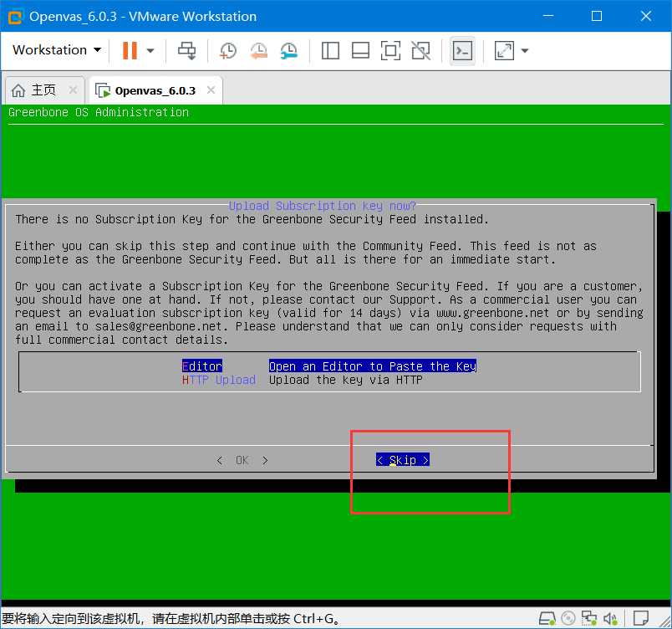672x629 pixels.
Task: Expand the stretch display dropdown arrow
Action: click(x=525, y=50)
